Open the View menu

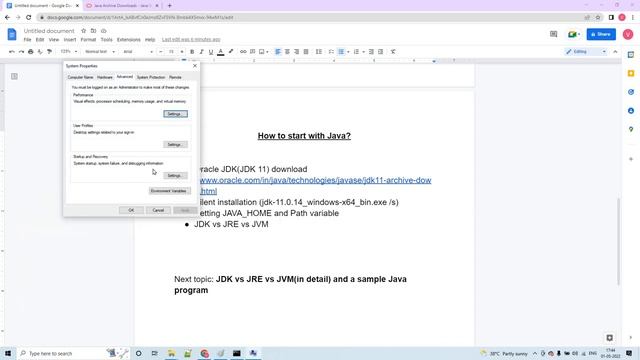point(54,40)
